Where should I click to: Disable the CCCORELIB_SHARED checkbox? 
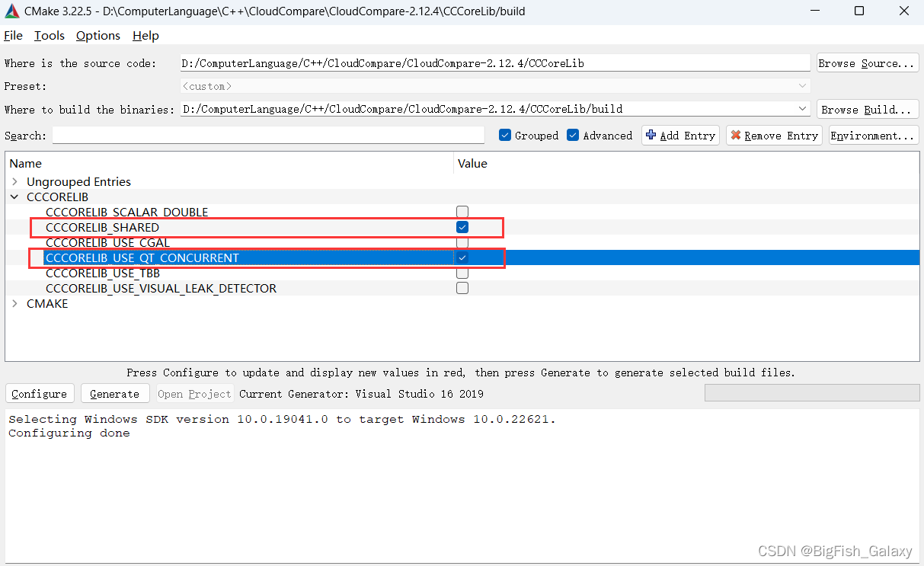[462, 227]
